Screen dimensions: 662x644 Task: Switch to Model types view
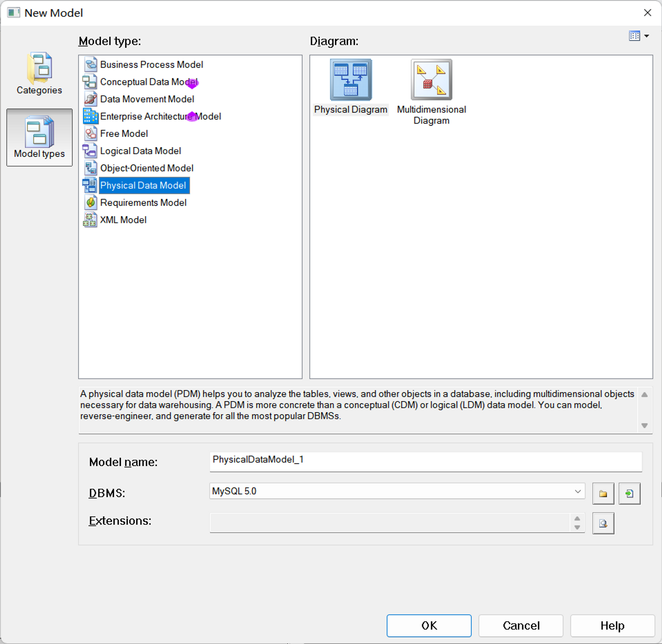(39, 137)
